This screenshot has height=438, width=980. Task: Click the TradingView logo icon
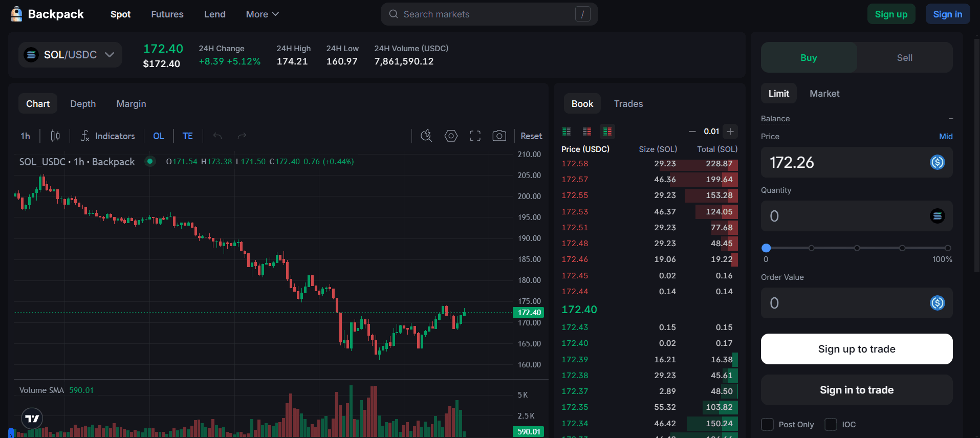click(32, 419)
